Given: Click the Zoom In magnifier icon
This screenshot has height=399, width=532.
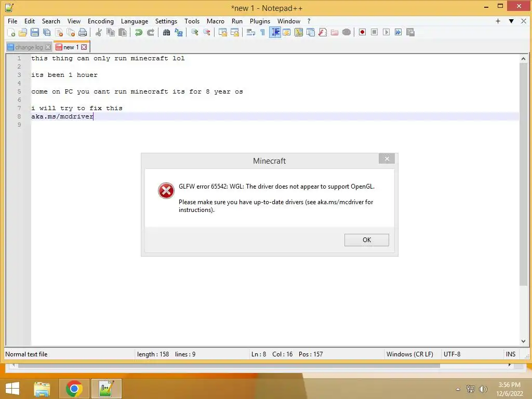Looking at the screenshot, I should tap(194, 32).
